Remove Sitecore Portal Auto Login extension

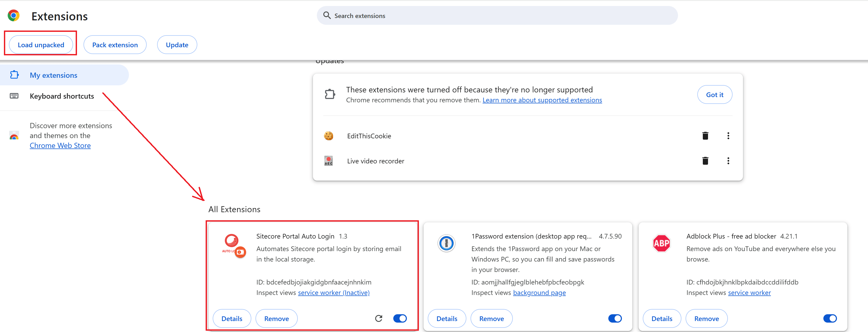click(x=276, y=318)
